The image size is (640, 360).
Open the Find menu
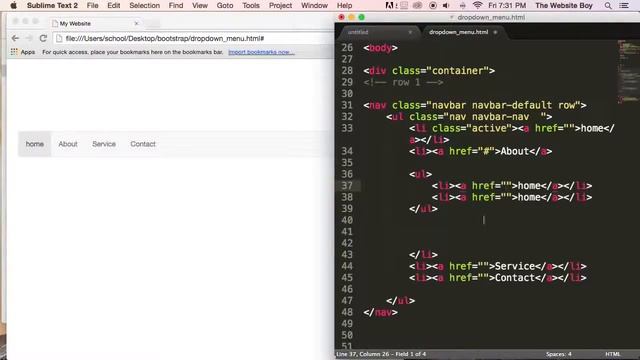point(176,5)
